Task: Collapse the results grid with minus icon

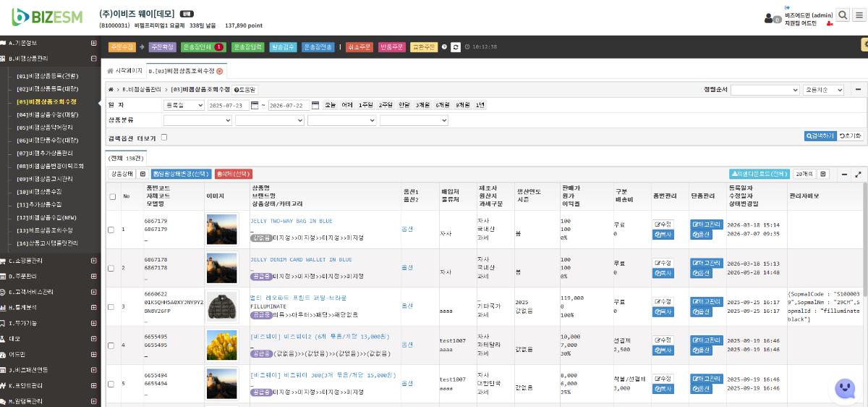Action: click(844, 175)
